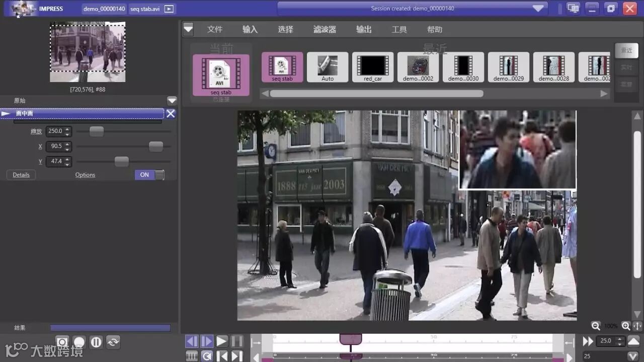Set timeline out-point marker at right
Viewport: 644px width, 362px height.
tap(570, 343)
